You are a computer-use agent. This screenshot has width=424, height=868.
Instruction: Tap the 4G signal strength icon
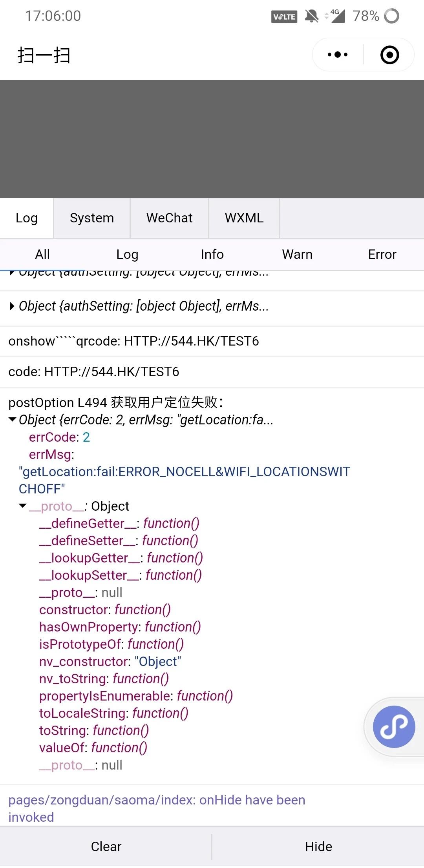[x=335, y=16]
